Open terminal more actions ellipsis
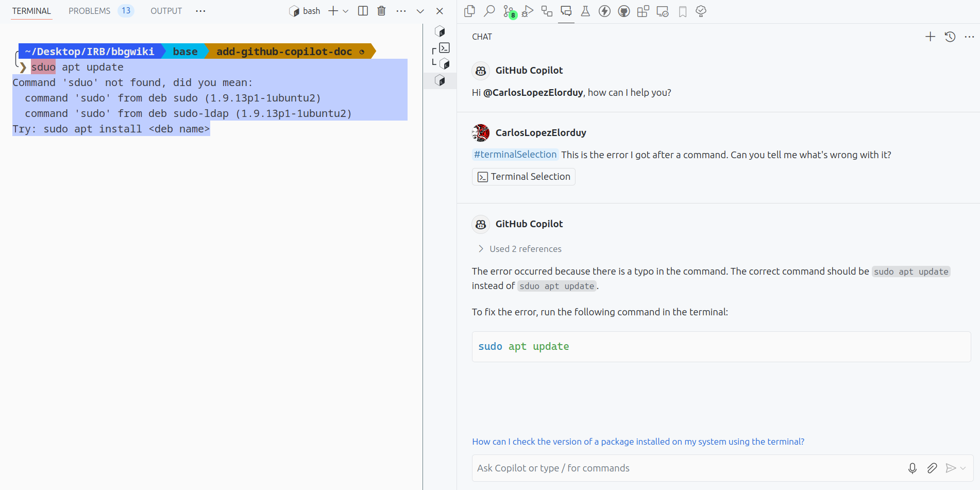 pyautogui.click(x=401, y=11)
